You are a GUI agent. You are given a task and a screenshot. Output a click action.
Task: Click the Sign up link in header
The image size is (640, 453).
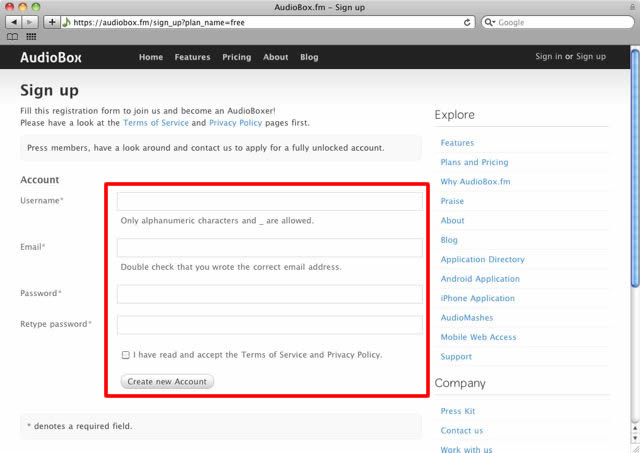pos(591,56)
